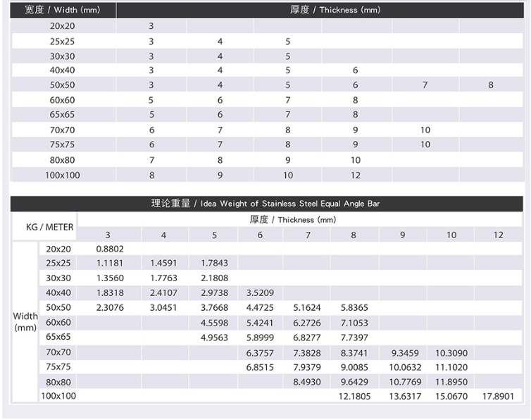Click the 8.4930 value
531x420 pixels.
307,382
